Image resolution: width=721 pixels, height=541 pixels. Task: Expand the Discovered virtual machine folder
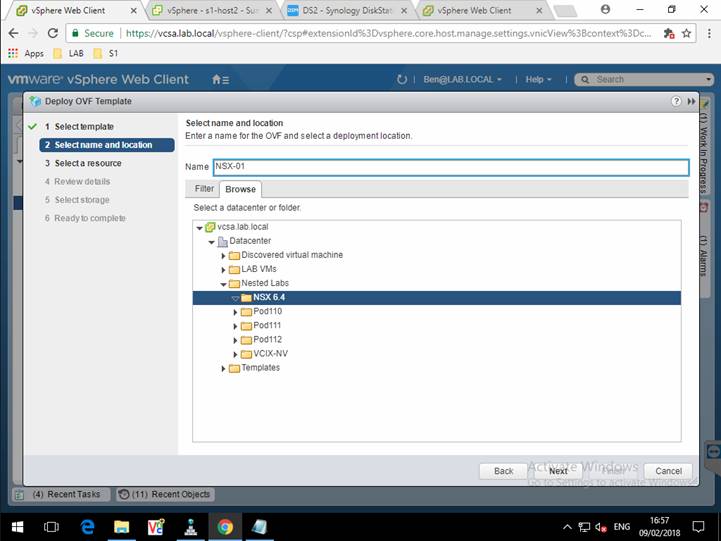point(223,256)
